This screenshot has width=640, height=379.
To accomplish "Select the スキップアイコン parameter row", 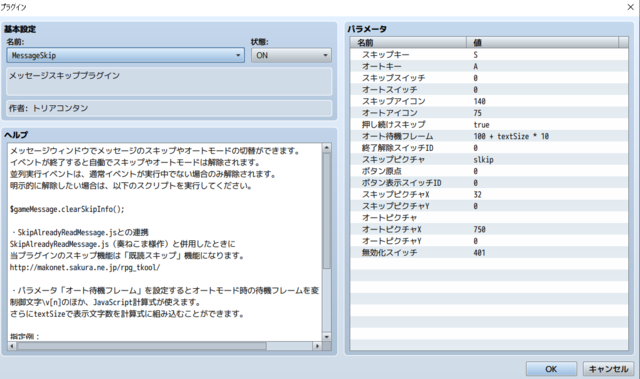I will (x=489, y=101).
